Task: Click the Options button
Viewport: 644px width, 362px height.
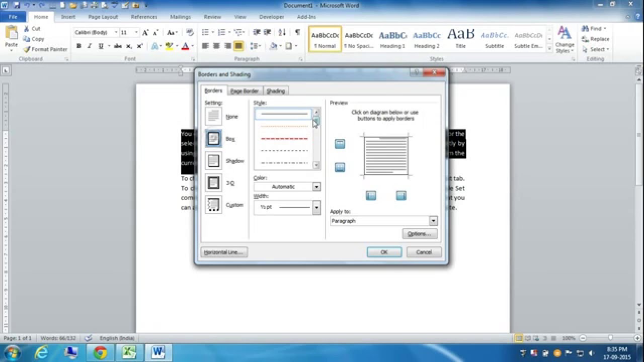Action: tap(420, 234)
